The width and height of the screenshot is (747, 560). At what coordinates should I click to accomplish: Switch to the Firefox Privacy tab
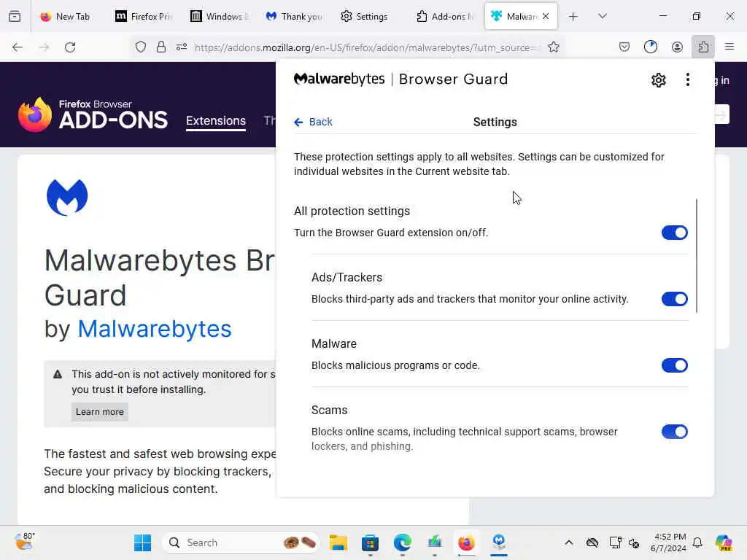tap(144, 17)
